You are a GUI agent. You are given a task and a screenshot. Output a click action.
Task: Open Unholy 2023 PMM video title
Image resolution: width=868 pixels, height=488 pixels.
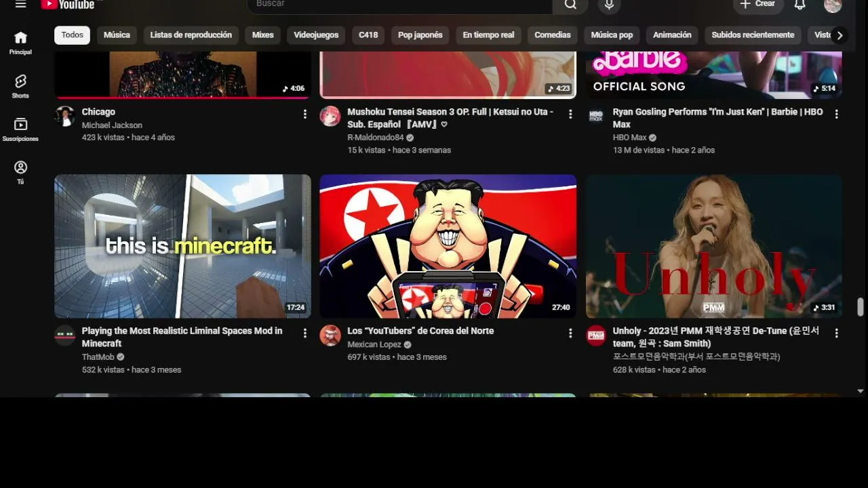716,337
